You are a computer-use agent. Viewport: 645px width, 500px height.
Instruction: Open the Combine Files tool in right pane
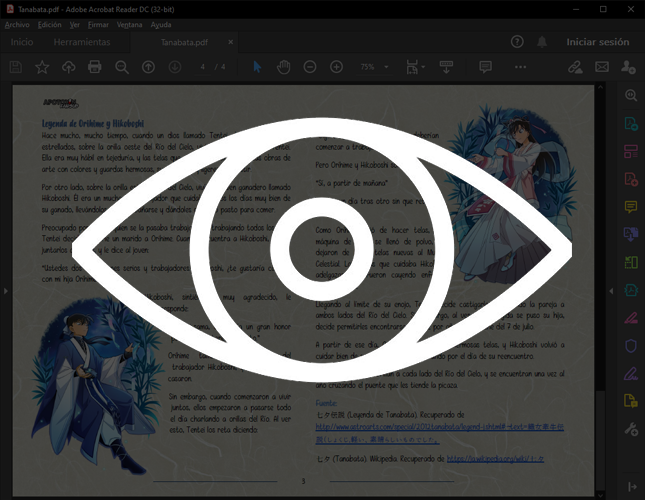(x=631, y=234)
